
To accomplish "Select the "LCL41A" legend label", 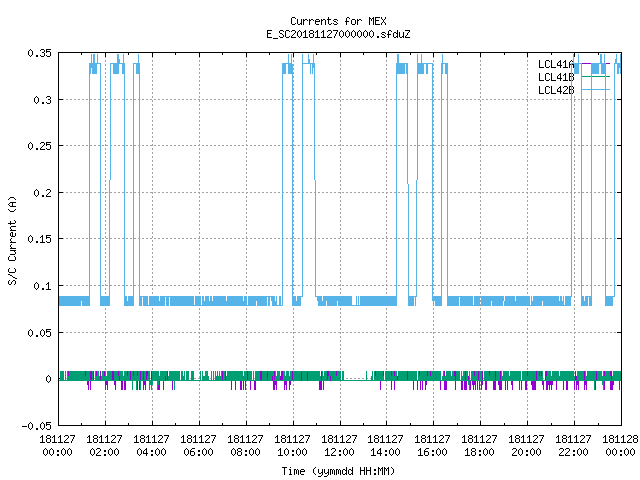I will (556, 64).
